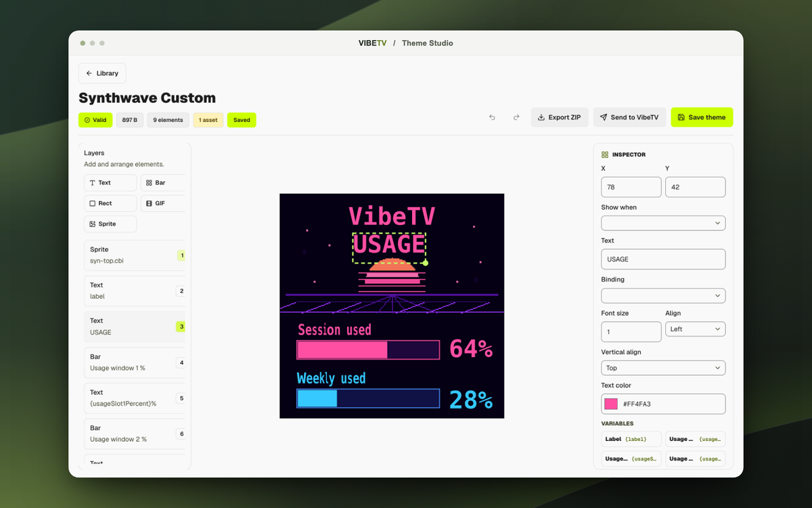Image resolution: width=812 pixels, height=508 pixels.
Task: Click the Synthwave Custom theme title
Action: pyautogui.click(x=147, y=98)
